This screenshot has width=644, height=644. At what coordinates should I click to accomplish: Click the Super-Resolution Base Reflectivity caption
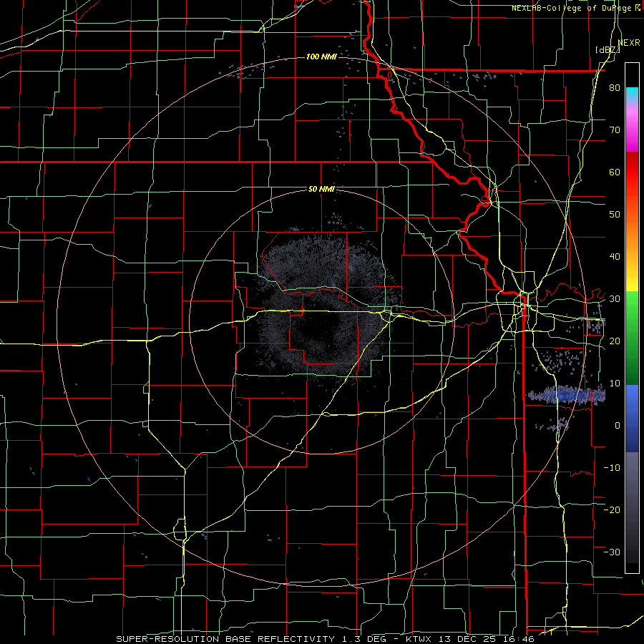pos(326,639)
